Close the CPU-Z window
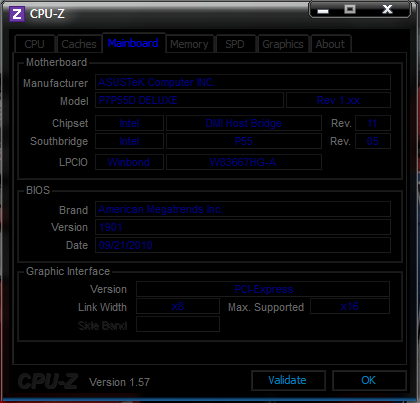Screen dimensions: 420x403 click(x=387, y=9)
